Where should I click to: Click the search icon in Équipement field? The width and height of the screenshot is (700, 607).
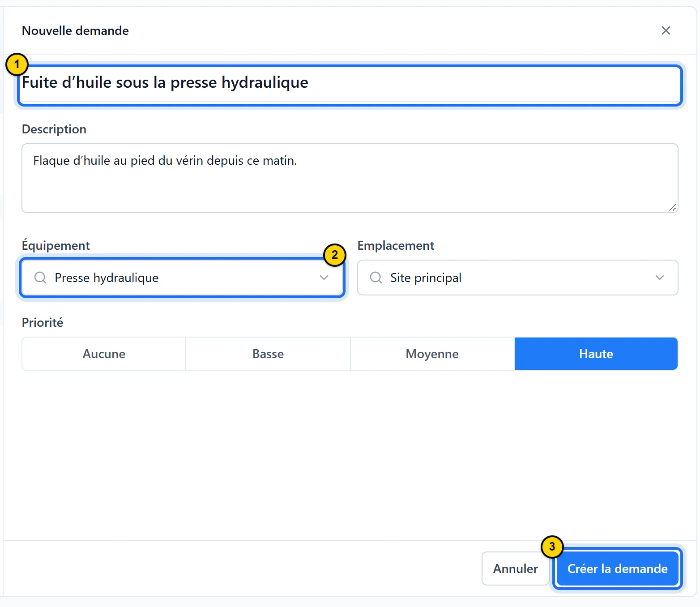point(40,278)
